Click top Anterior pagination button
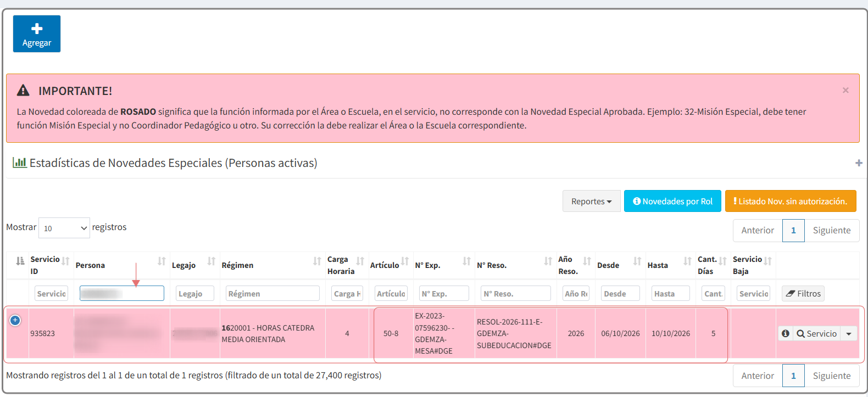The image size is (868, 397). pos(758,231)
